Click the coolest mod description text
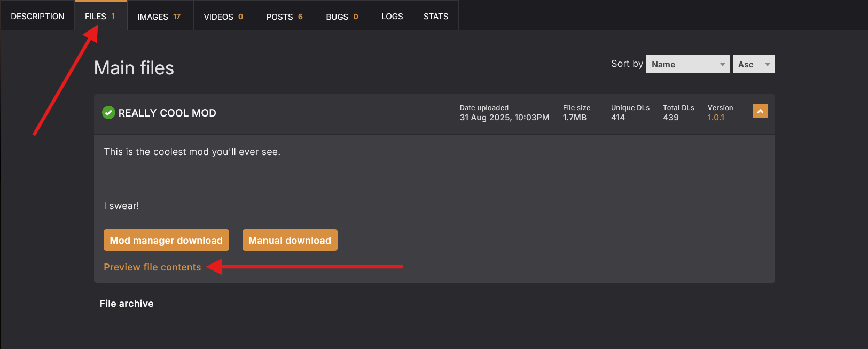This screenshot has width=868, height=349. coord(192,152)
